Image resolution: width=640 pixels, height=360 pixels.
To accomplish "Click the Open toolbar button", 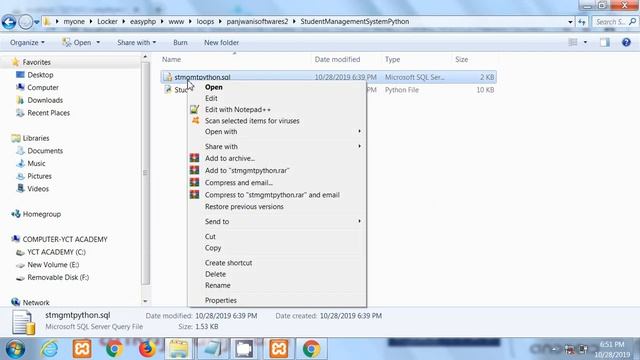I will [x=77, y=42].
